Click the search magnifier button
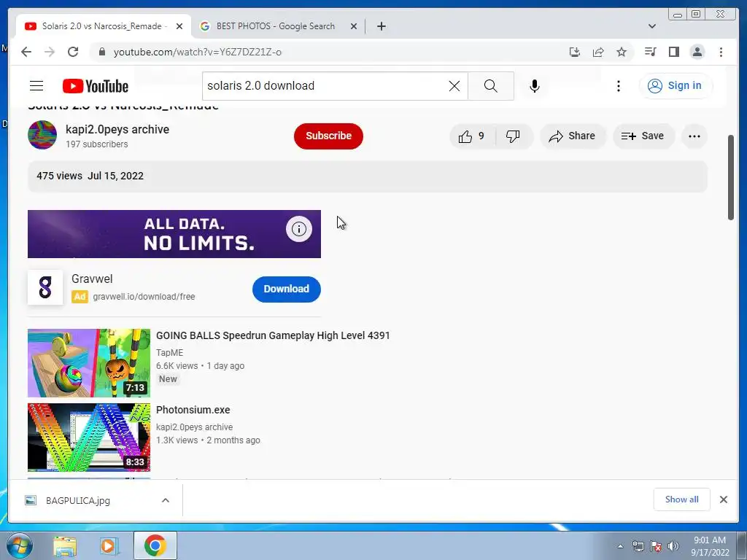Image resolution: width=747 pixels, height=560 pixels. [491, 86]
